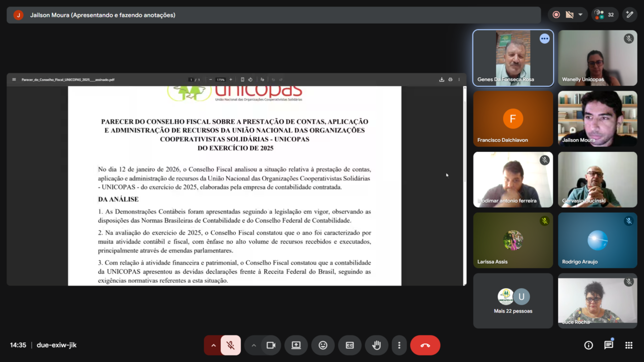Expand video settings arrow beside camera
The height and width of the screenshot is (362, 644).
[254, 345]
